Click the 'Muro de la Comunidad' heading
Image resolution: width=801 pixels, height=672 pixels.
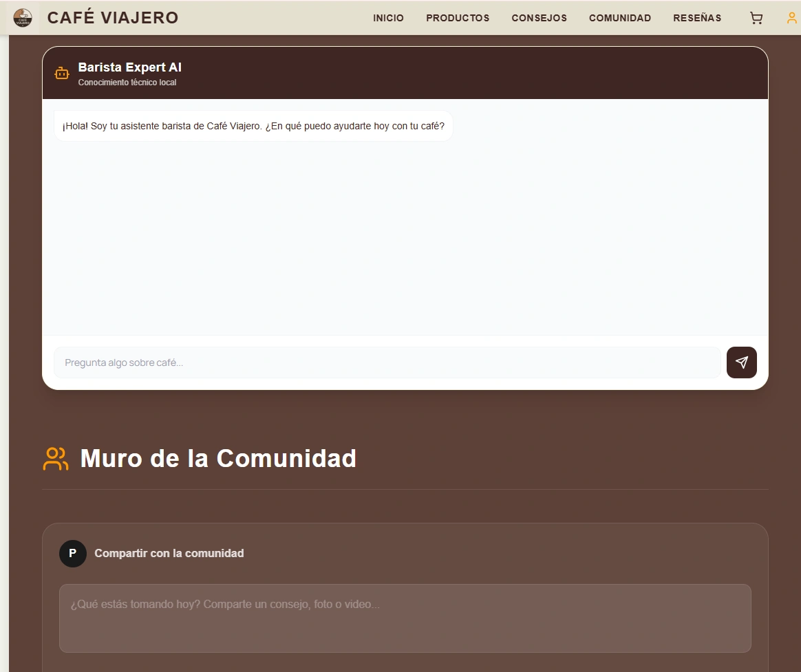pos(218,459)
